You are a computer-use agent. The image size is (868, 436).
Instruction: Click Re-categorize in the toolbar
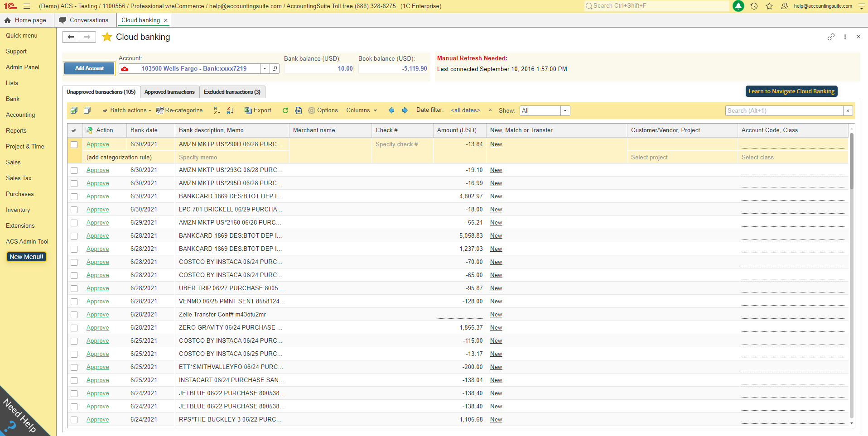(179, 110)
